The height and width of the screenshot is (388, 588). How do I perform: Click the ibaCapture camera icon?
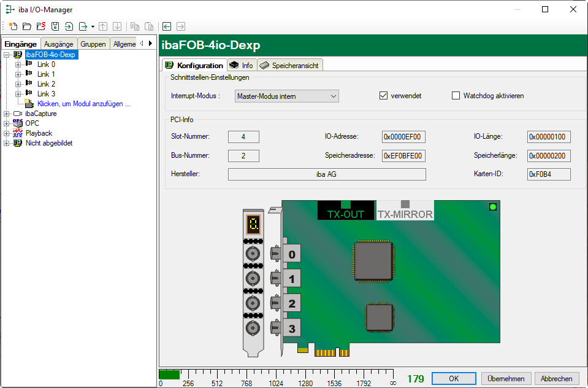click(x=18, y=114)
